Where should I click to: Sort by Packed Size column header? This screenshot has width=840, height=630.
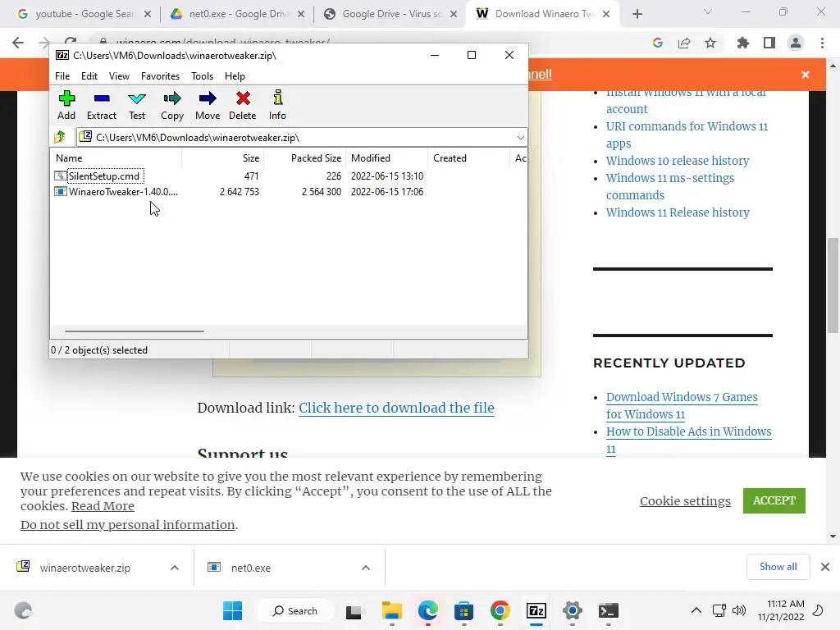(x=305, y=158)
